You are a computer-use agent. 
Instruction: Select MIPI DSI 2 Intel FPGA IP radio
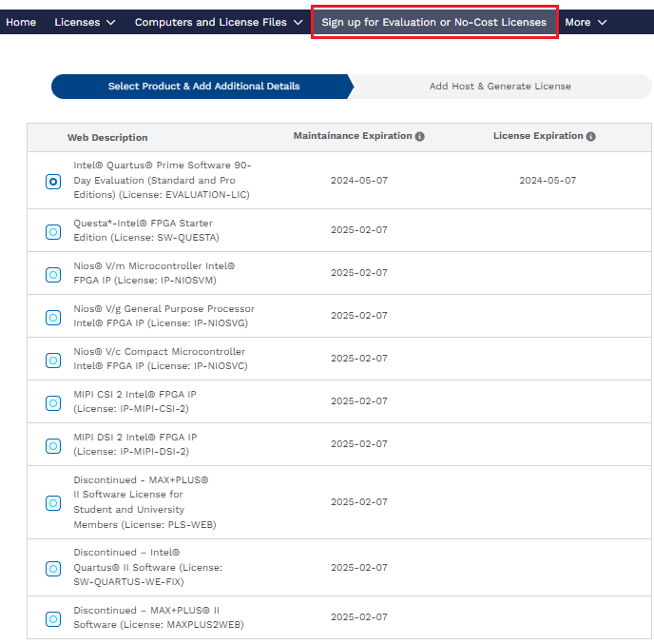(53, 446)
